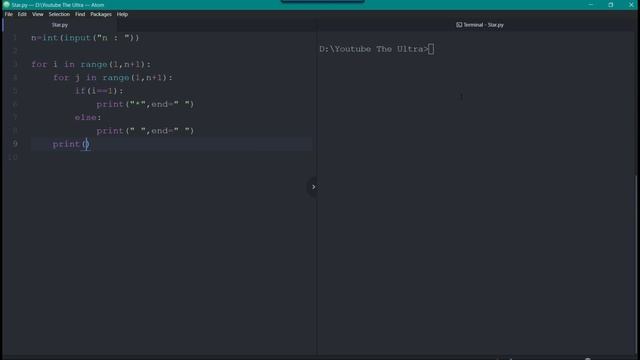Screen dimensions: 640x360
Task: Click the 'print()' line on row 9
Action: [x=71, y=144]
